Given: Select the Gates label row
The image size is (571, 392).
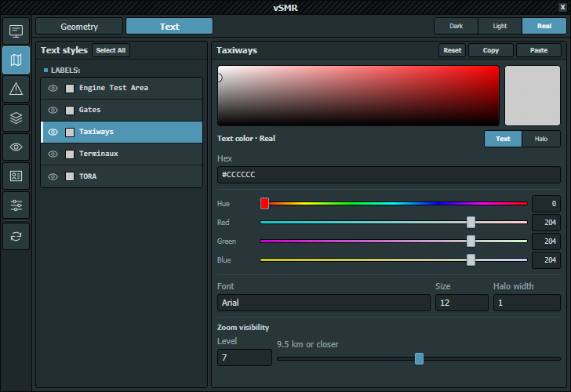Looking at the screenshot, I should (122, 111).
